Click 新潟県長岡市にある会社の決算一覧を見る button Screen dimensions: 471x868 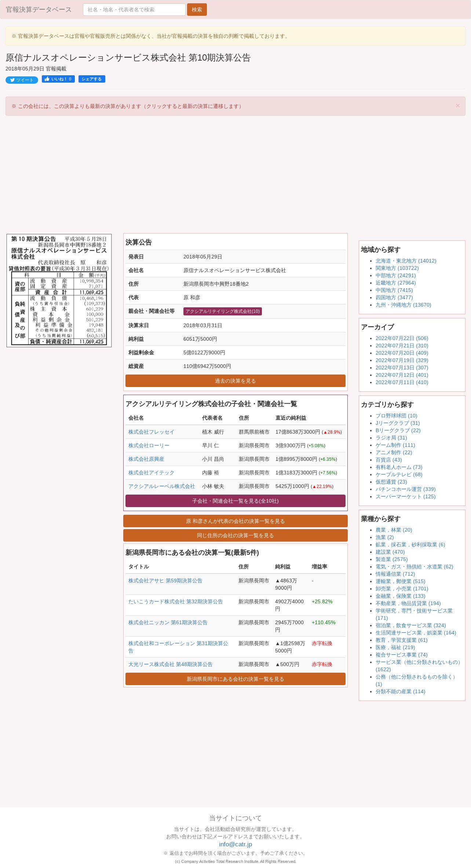(x=235, y=679)
